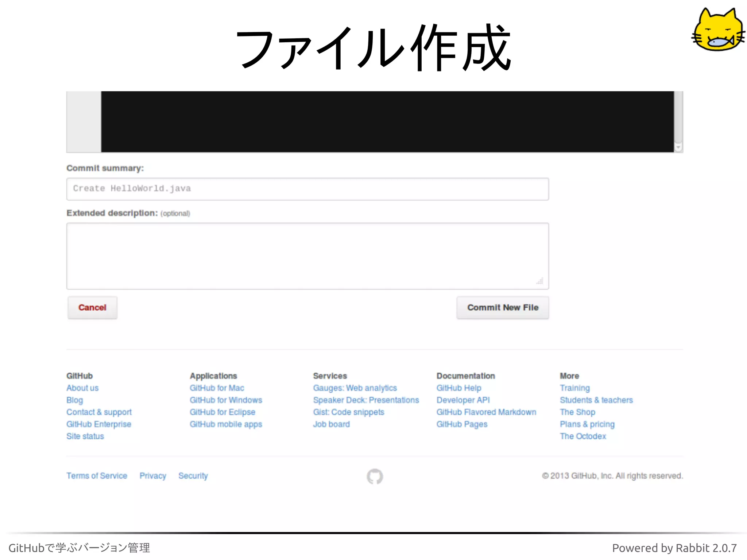This screenshot has height=560, width=747.
Task: Click the GitHub Octocat logo in footer
Action: coord(375,476)
